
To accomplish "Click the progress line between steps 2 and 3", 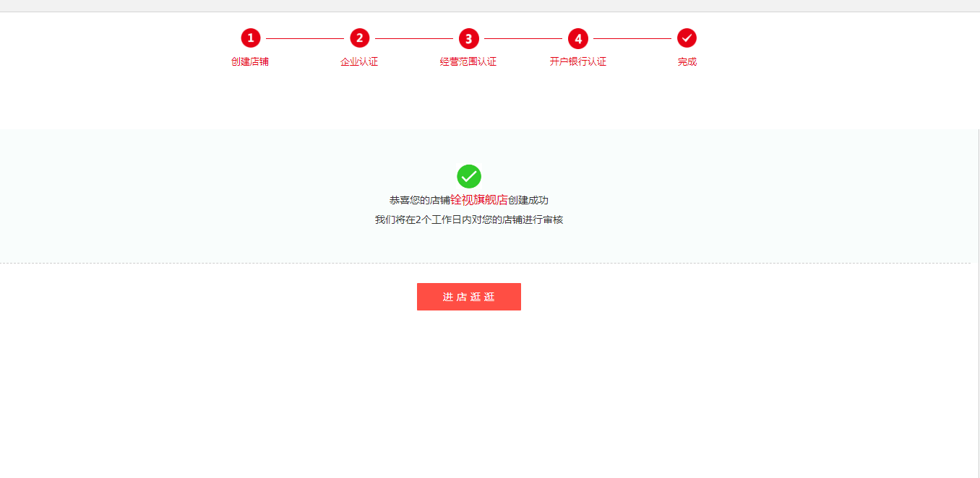I will 414,38.
